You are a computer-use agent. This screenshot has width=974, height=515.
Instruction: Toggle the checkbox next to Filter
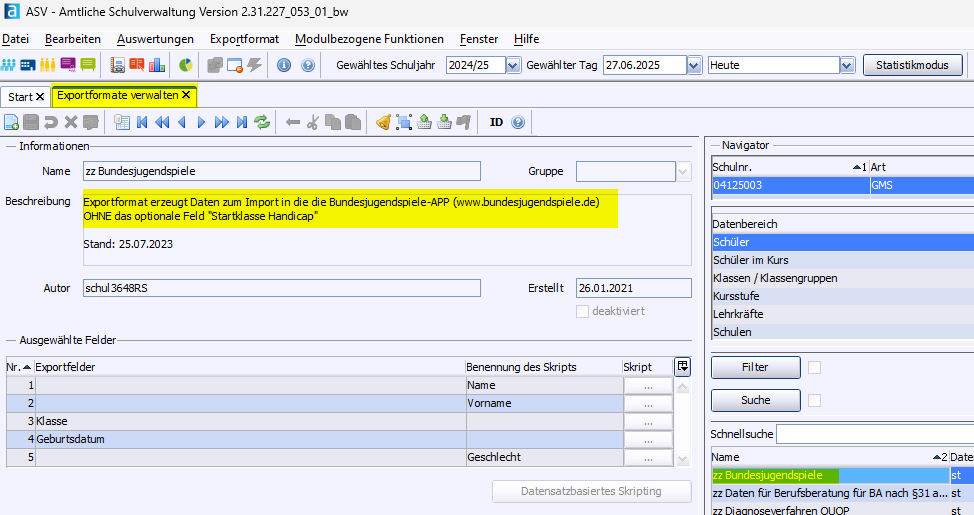tap(814, 367)
